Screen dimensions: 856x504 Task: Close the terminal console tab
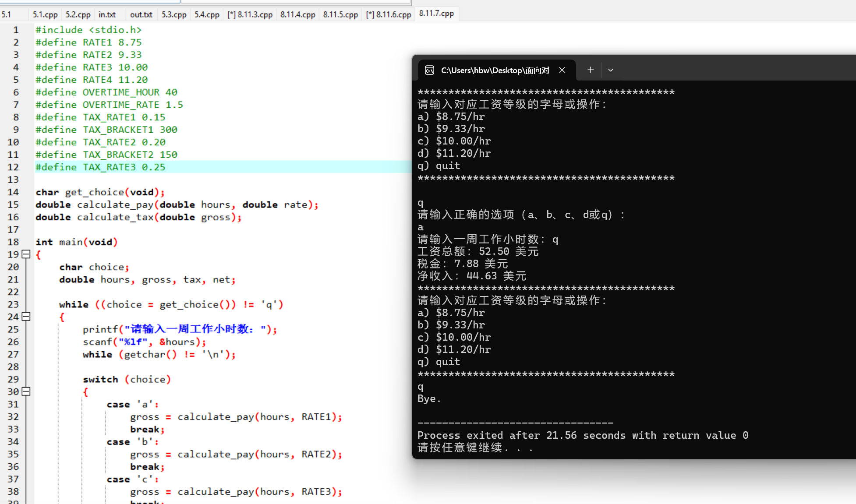pos(562,70)
